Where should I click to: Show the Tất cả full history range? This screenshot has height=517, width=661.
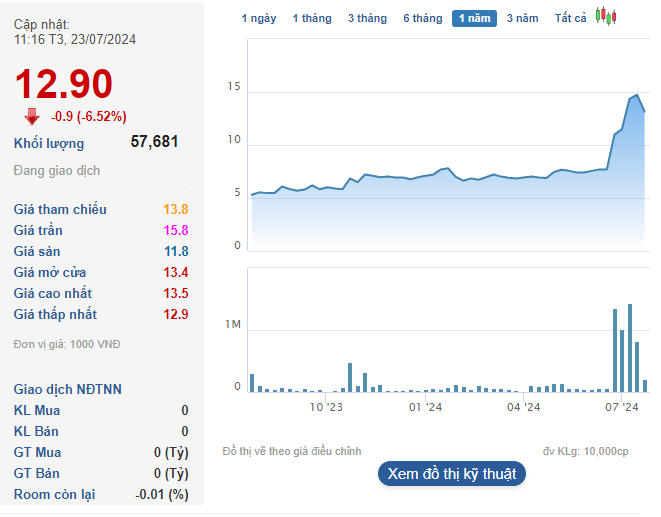coord(570,19)
